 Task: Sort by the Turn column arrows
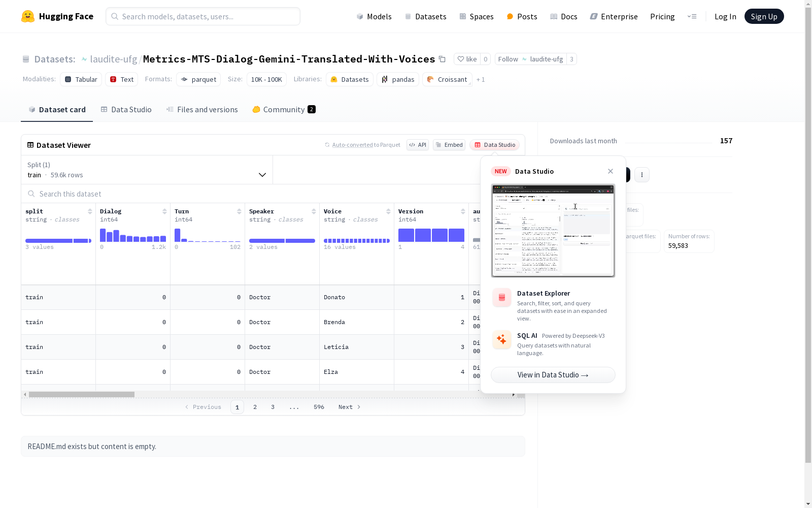coord(239,211)
